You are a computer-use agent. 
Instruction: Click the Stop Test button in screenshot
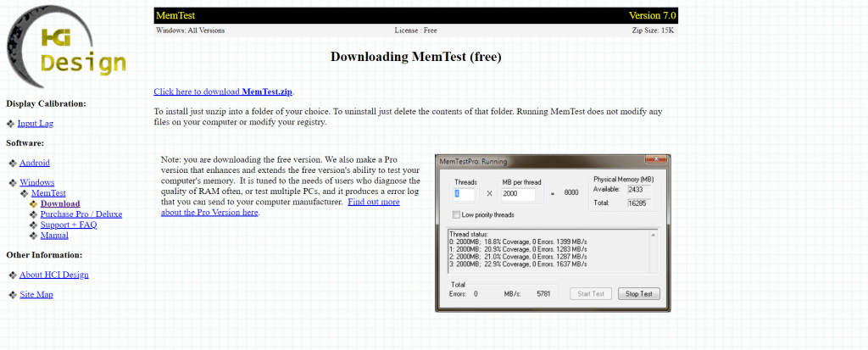pyautogui.click(x=639, y=294)
